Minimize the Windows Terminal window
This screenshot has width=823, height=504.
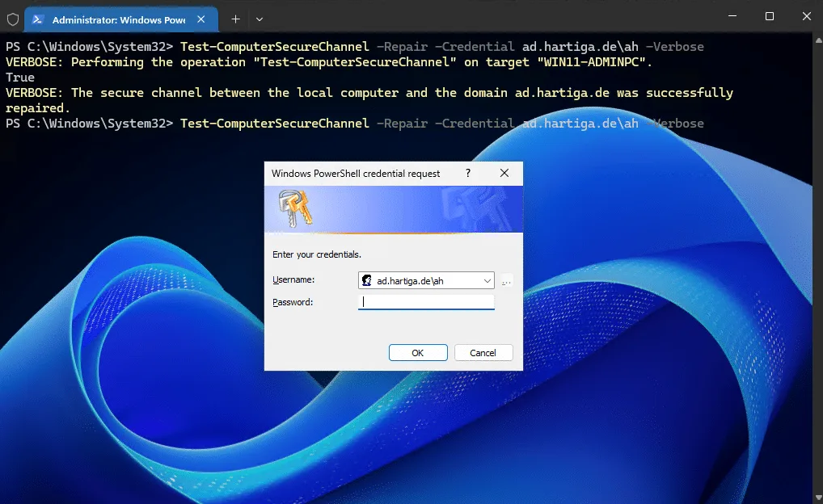pos(732,16)
